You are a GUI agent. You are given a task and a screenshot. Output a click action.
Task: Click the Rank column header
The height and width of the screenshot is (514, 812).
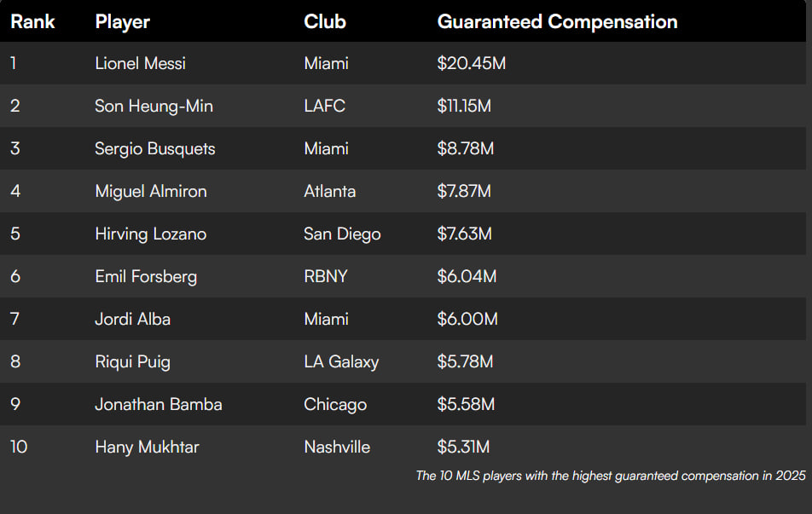tap(32, 22)
